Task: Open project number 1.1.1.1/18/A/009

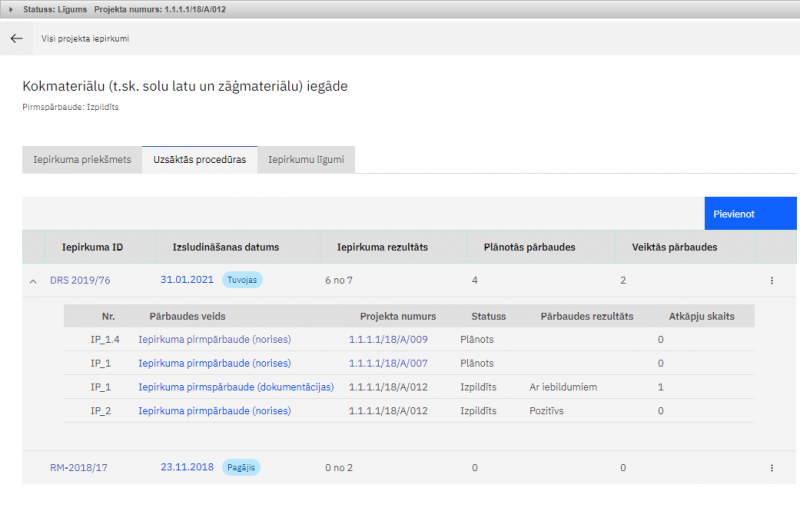Action: click(x=388, y=340)
